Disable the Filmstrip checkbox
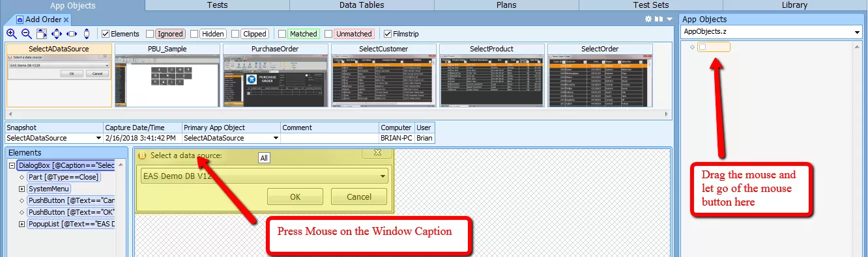 point(388,34)
